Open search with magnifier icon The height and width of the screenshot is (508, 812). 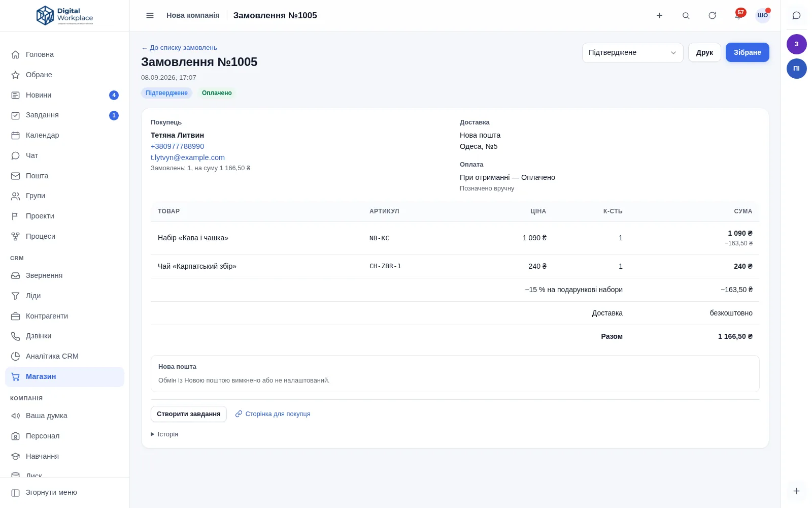point(686,16)
